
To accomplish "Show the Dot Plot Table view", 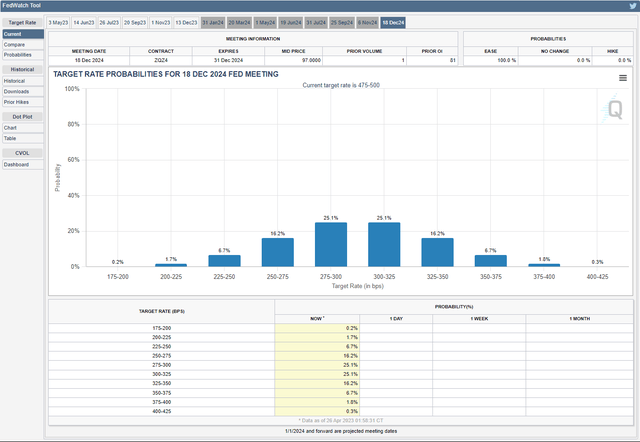I will click(11, 138).
